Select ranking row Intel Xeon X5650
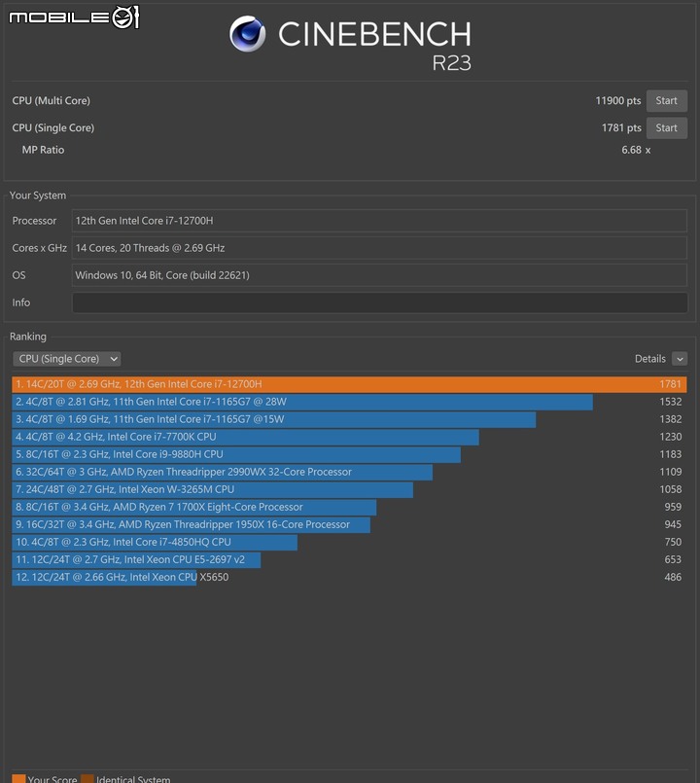The height and width of the screenshot is (783, 700). pyautogui.click(x=349, y=577)
